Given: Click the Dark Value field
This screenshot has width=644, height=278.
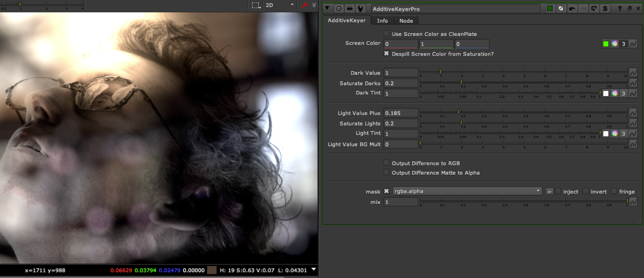Looking at the screenshot, I should point(401,73).
